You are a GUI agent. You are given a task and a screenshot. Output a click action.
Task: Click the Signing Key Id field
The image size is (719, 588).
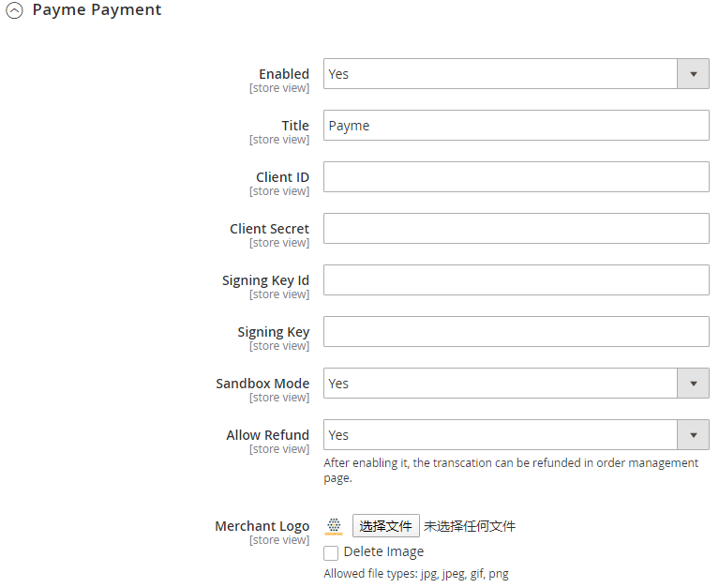516,280
